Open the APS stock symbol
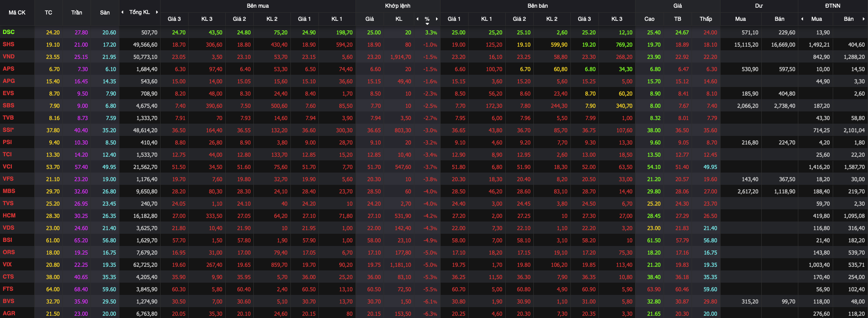This screenshot has width=868, height=318. [9, 69]
